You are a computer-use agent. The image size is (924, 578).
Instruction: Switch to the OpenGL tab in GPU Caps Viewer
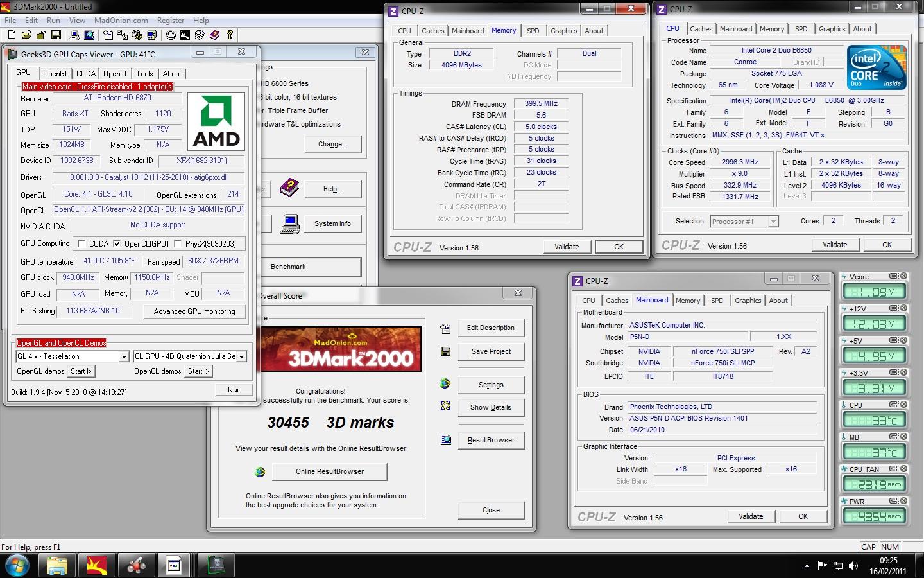pyautogui.click(x=56, y=74)
